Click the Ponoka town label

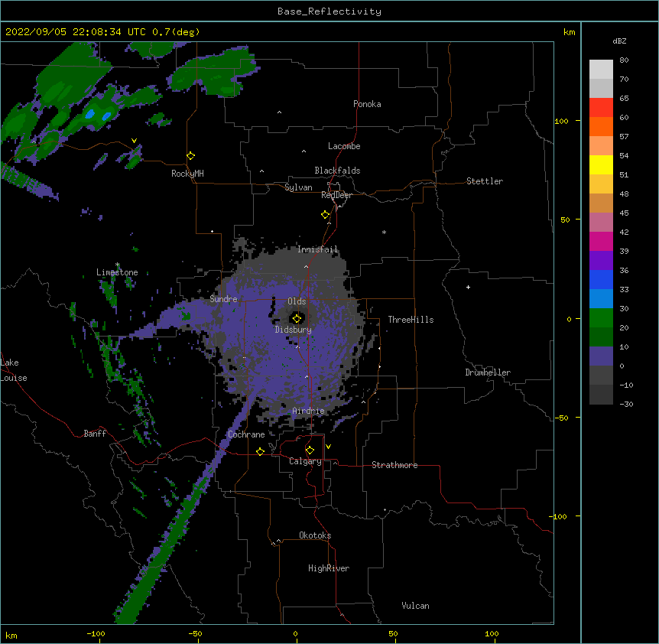click(x=367, y=104)
